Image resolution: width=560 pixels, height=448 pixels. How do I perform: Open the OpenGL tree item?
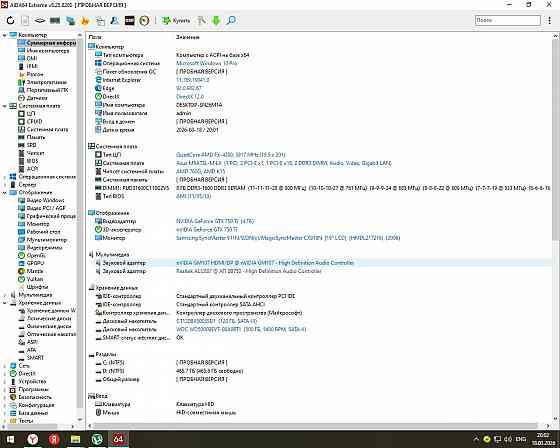(36, 255)
